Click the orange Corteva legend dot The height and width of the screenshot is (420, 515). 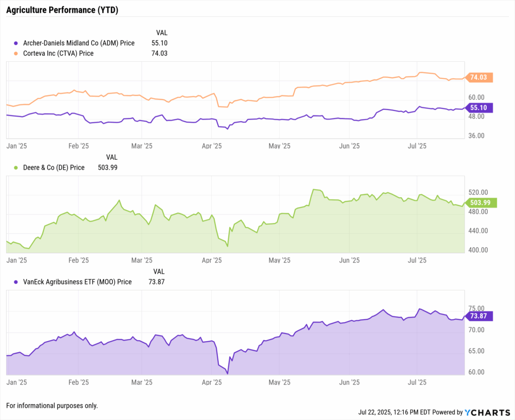16,53
